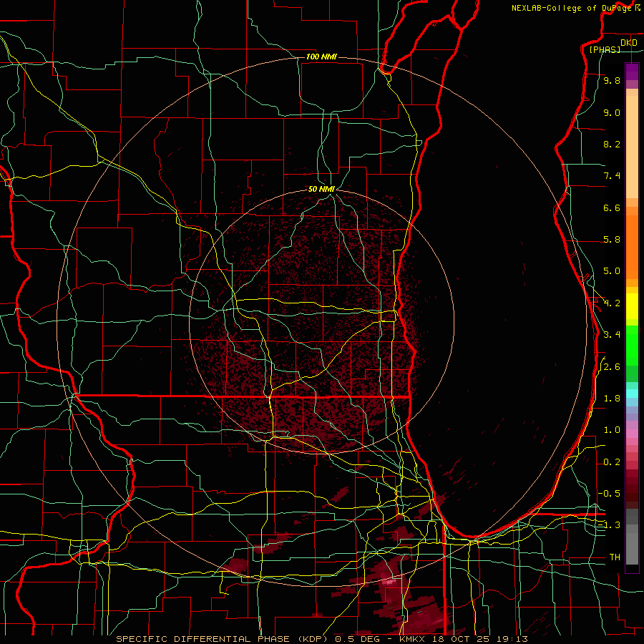Click the DKD legend label

click(629, 43)
